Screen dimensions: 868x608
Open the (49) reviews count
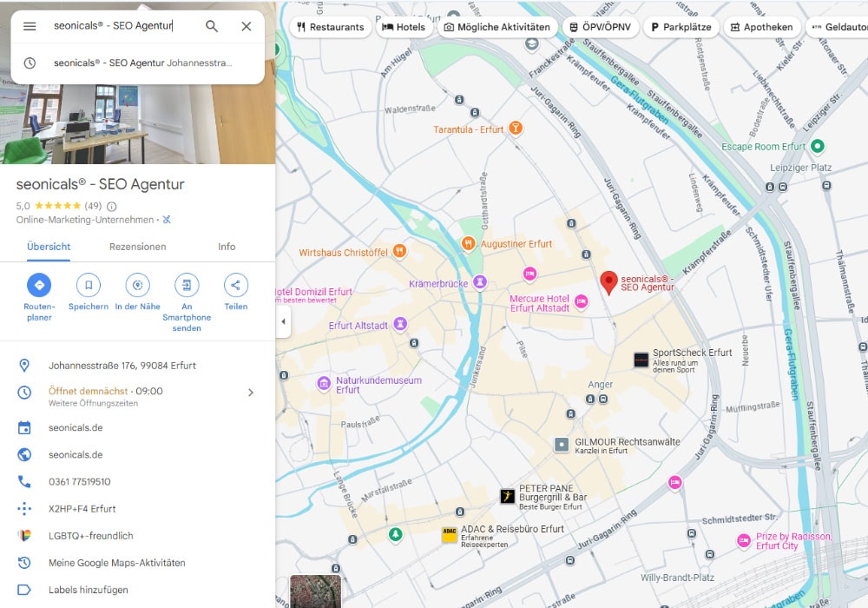[93, 206]
